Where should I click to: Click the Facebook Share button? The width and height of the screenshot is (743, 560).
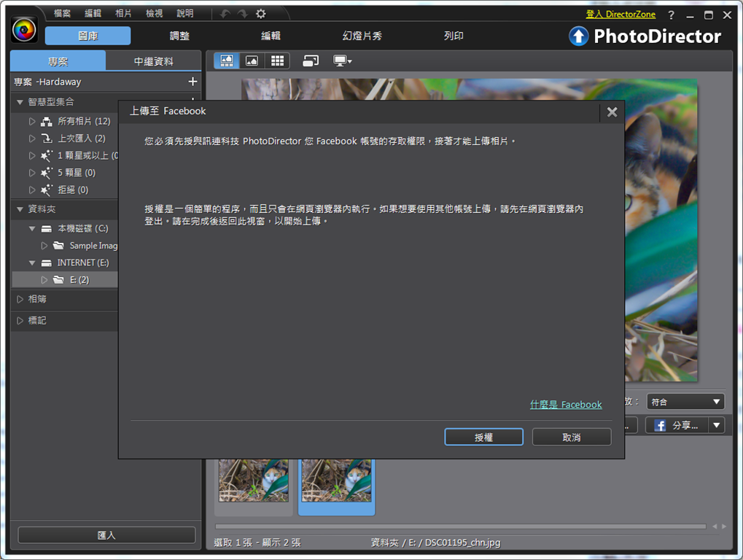tap(677, 425)
